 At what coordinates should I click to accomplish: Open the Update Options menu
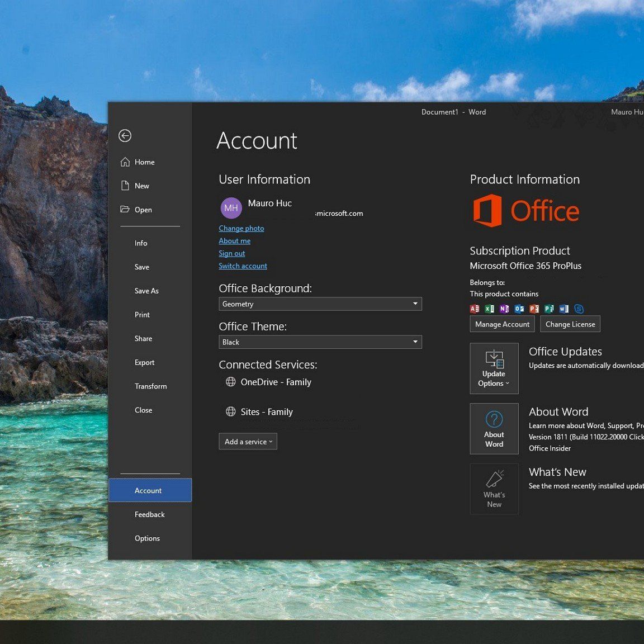[494, 368]
